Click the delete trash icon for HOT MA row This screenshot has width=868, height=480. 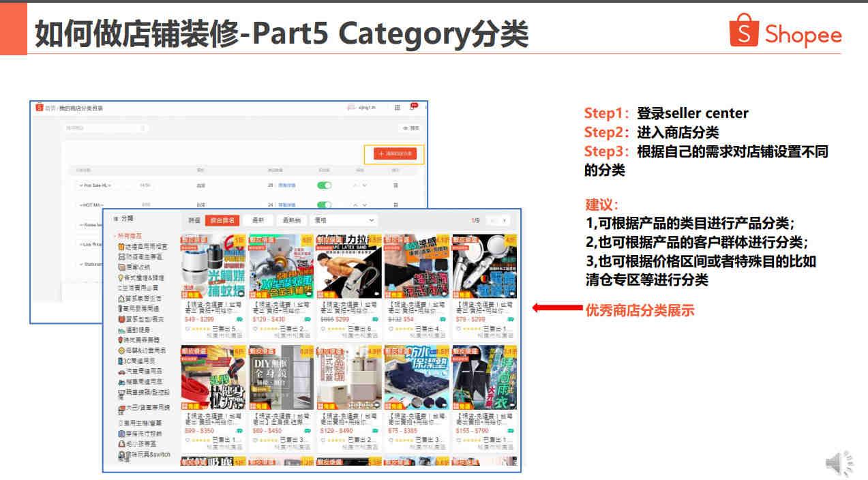[x=395, y=205]
